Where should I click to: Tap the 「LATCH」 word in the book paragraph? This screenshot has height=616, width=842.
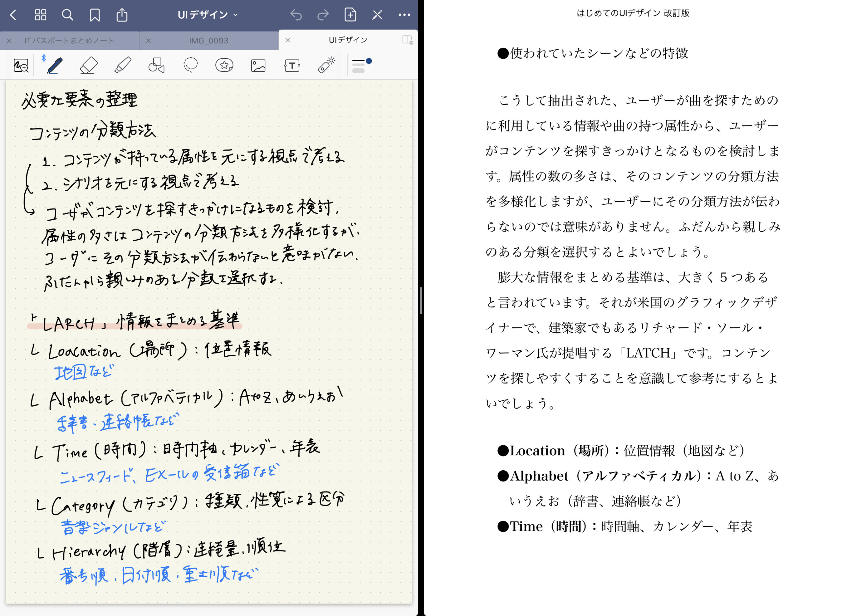click(x=648, y=353)
